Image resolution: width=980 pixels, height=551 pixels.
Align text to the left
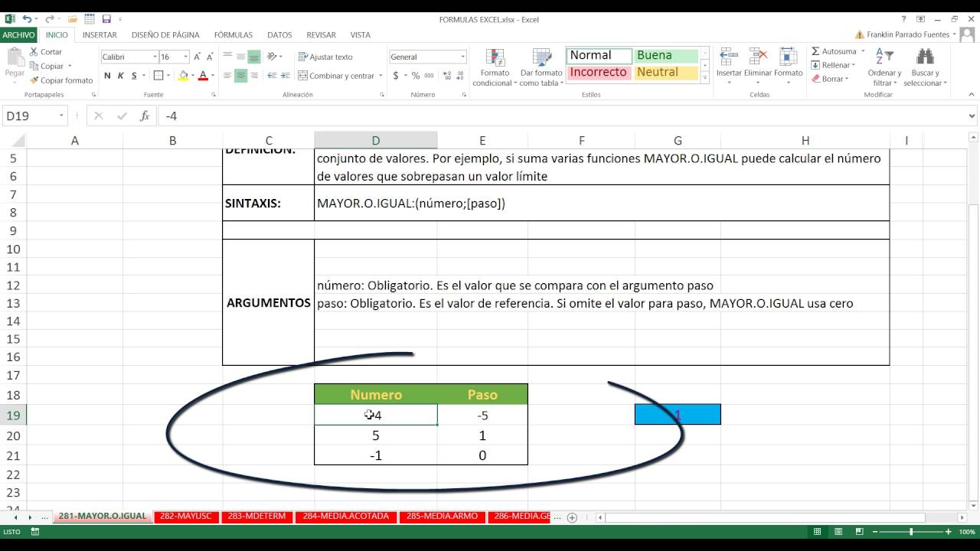coord(227,76)
